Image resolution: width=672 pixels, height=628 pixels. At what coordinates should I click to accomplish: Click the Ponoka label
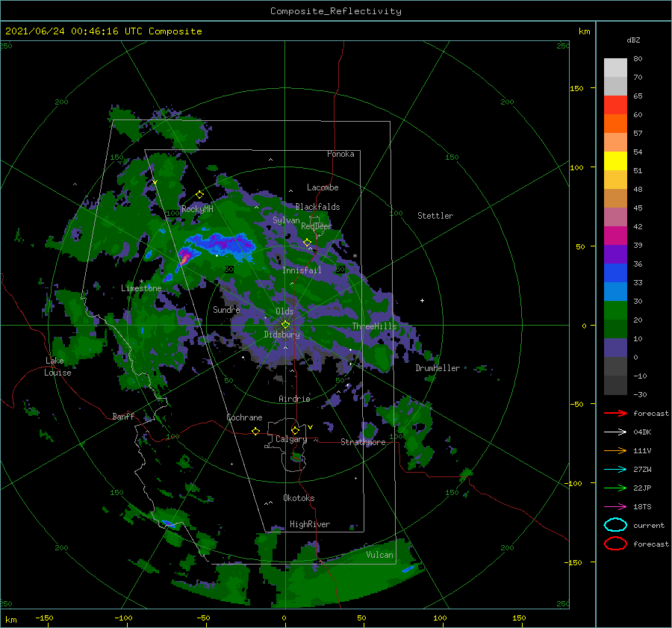coord(340,154)
